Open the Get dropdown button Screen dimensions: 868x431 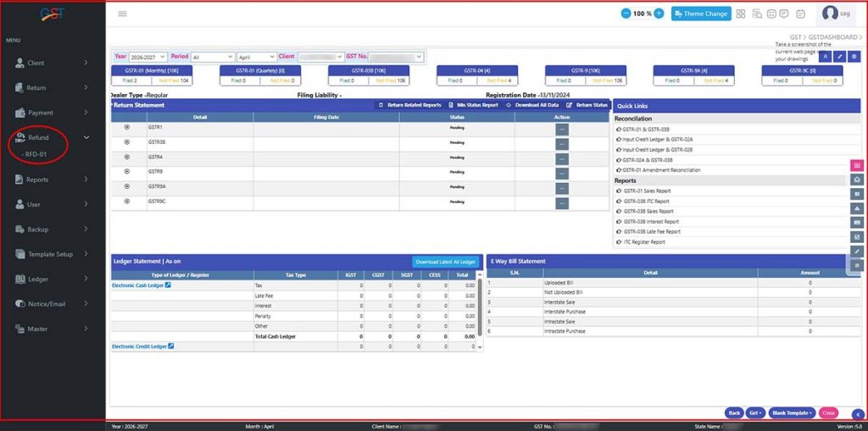[755, 413]
